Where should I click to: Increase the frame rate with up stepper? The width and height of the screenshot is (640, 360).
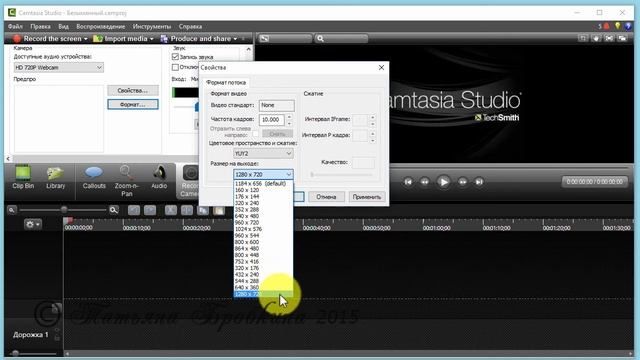click(289, 117)
